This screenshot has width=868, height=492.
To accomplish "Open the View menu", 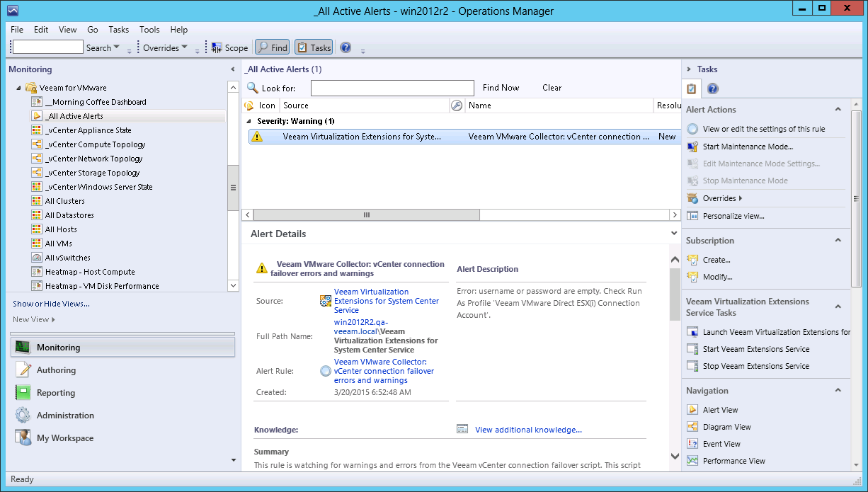I will [68, 30].
